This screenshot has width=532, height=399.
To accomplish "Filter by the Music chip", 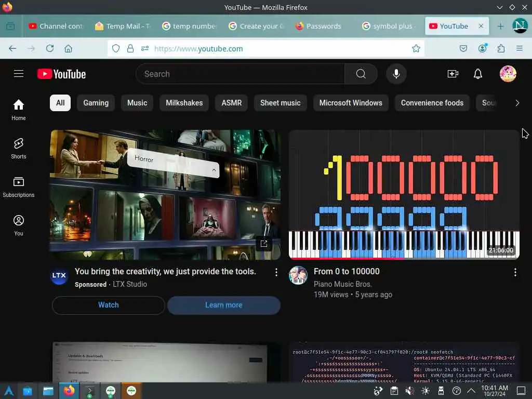I will click(137, 103).
